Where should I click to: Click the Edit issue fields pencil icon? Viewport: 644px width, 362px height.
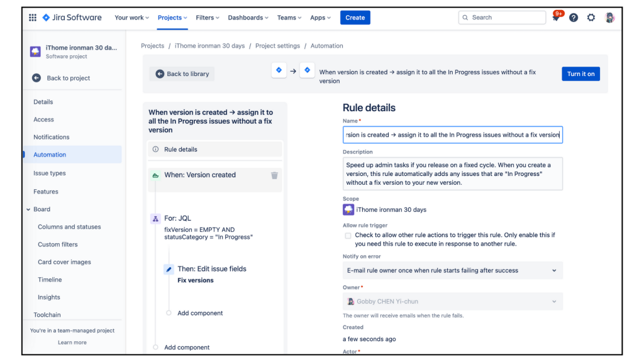click(x=169, y=269)
